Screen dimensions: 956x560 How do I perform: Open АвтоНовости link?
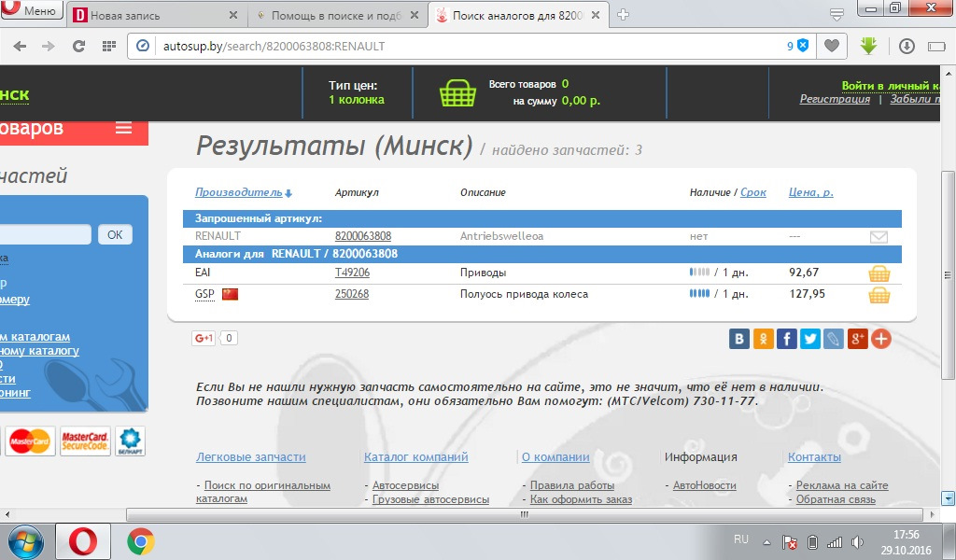point(704,485)
